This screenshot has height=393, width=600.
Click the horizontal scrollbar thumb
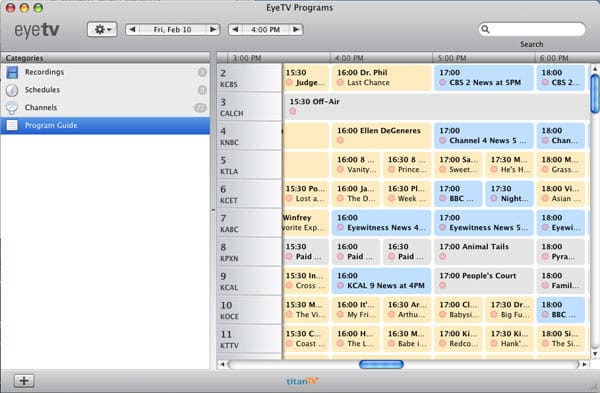[382, 364]
